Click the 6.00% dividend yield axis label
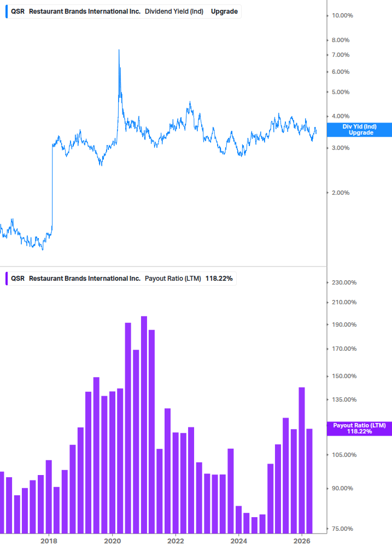Image resolution: width=392 pixels, height=550 pixels. [341, 72]
